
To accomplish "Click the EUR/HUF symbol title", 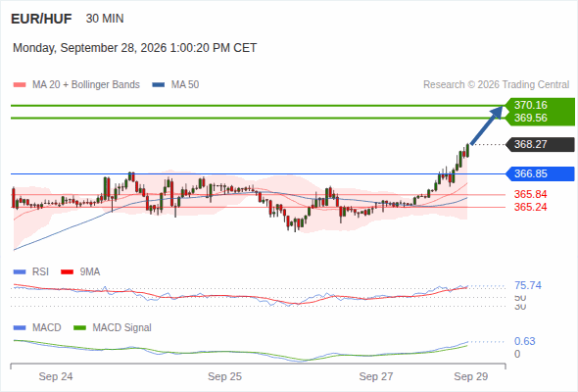I will click(41, 19).
